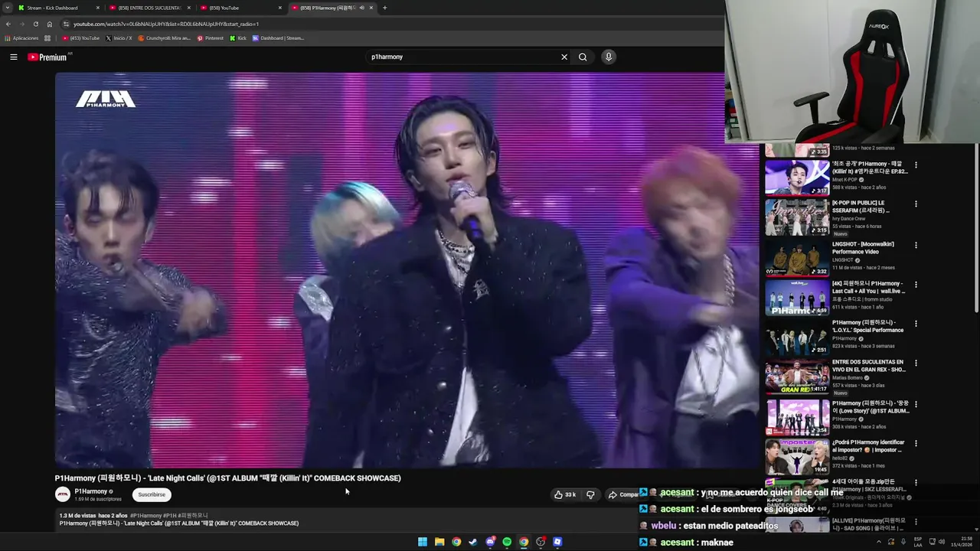Reload the page with refresh icon
This screenshot has height=551, width=980.
[35, 24]
